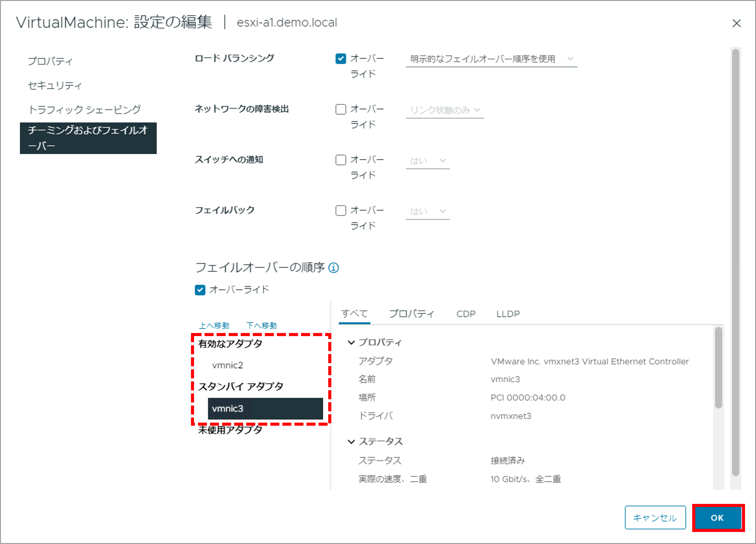Viewport: 756px width, 544px height.
Task: Click the 上へ移動 link
Action: (214, 326)
